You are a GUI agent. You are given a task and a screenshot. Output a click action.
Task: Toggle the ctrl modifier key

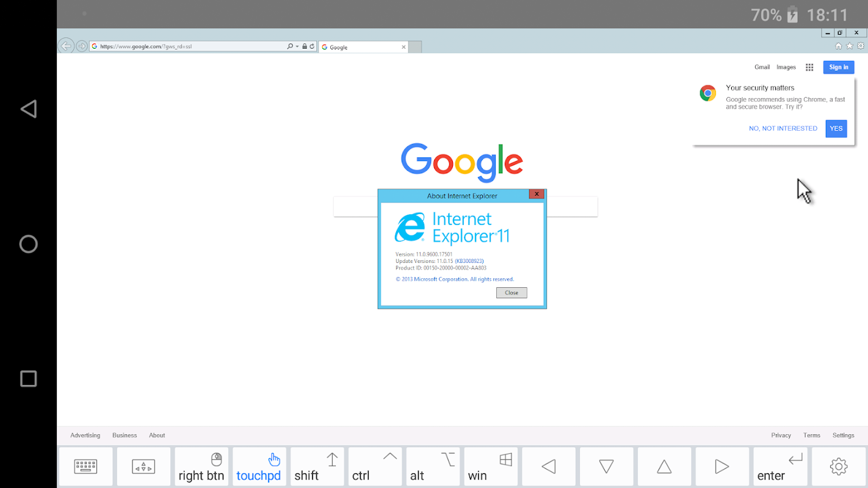pyautogui.click(x=375, y=467)
